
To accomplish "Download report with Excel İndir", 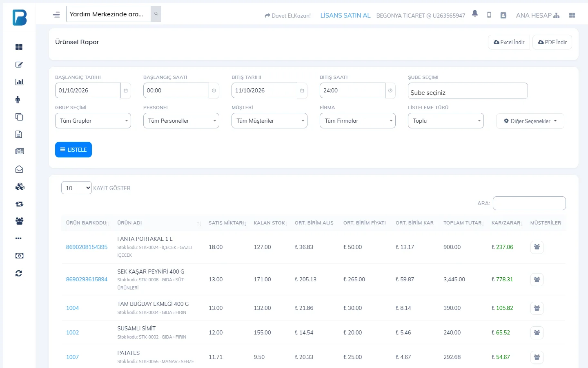I will pos(509,42).
